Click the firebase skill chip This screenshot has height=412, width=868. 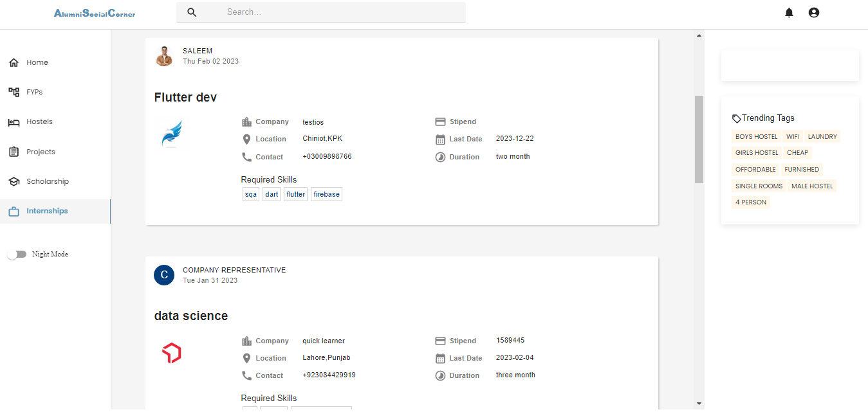pos(326,194)
